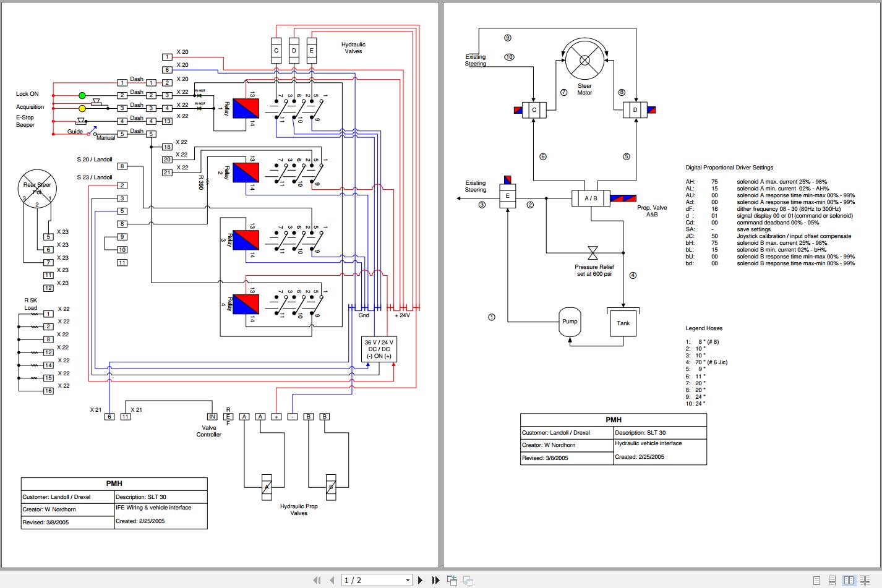
Task: Navigate forward to the next view
Action: click(467, 580)
